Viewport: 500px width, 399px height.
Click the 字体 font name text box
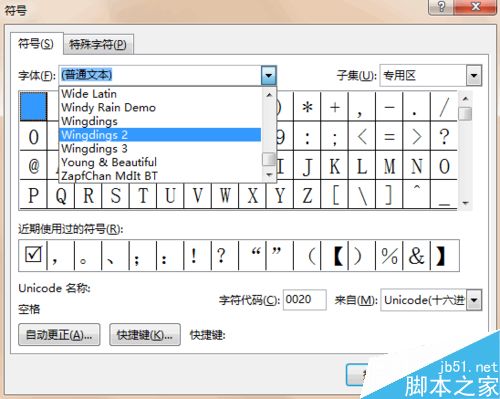(x=160, y=75)
